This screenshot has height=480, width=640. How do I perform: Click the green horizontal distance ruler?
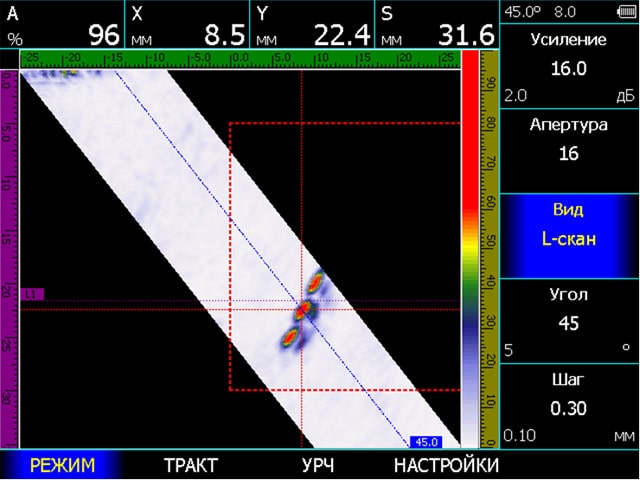238,58
